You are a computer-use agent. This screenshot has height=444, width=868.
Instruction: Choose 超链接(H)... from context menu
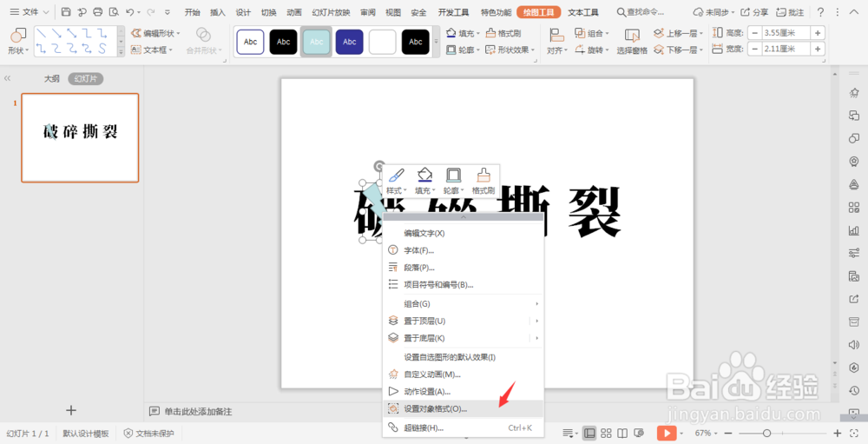(464, 427)
